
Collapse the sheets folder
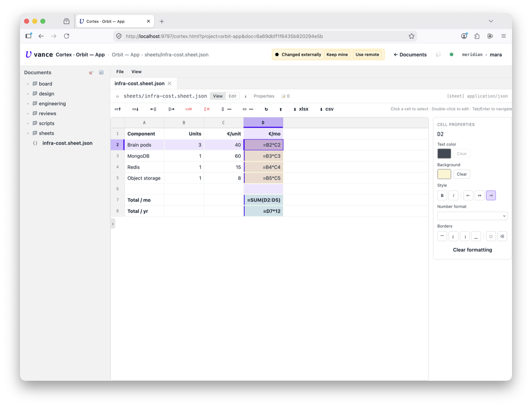coord(28,133)
